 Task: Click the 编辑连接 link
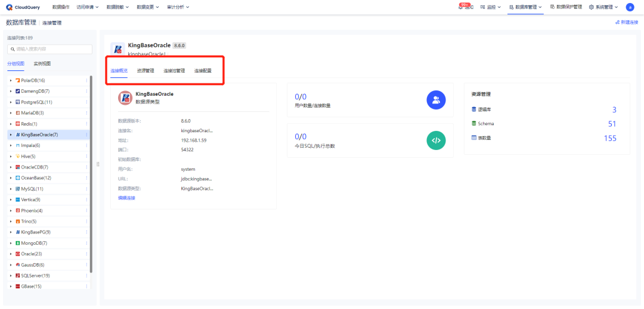[126, 198]
